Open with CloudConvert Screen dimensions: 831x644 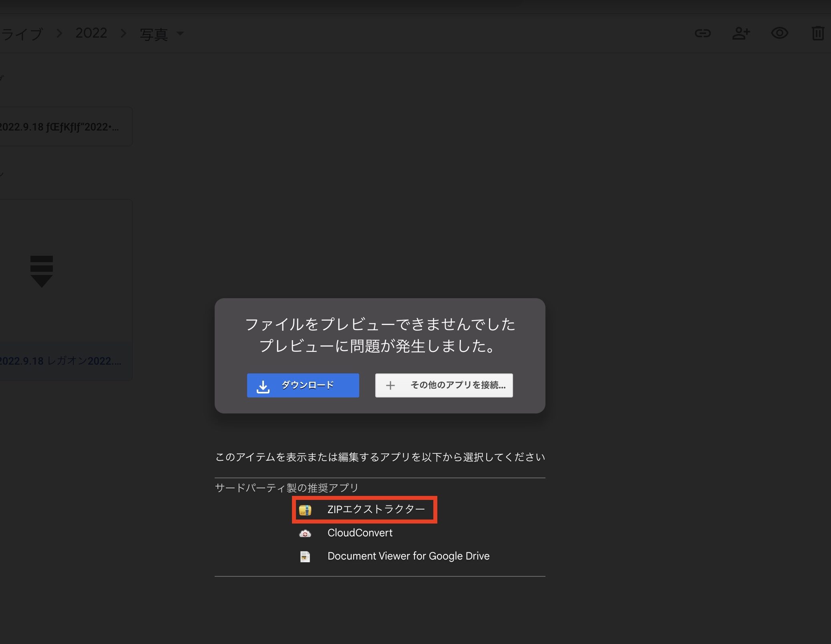pos(360,533)
